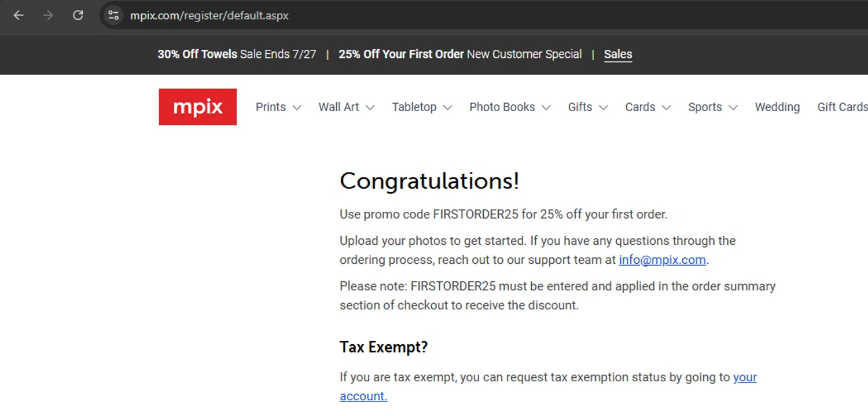Click the browser back arrow
Viewport: 868px width, 416px height.
(19, 16)
